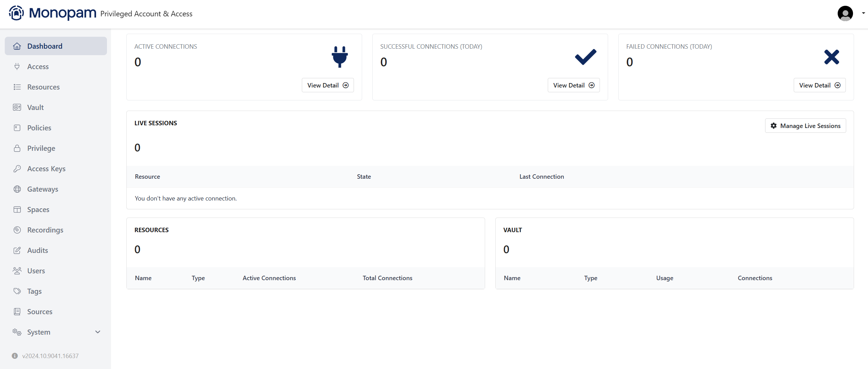Open the user account dropdown arrow
Image resolution: width=868 pixels, height=369 pixels.
click(863, 13)
